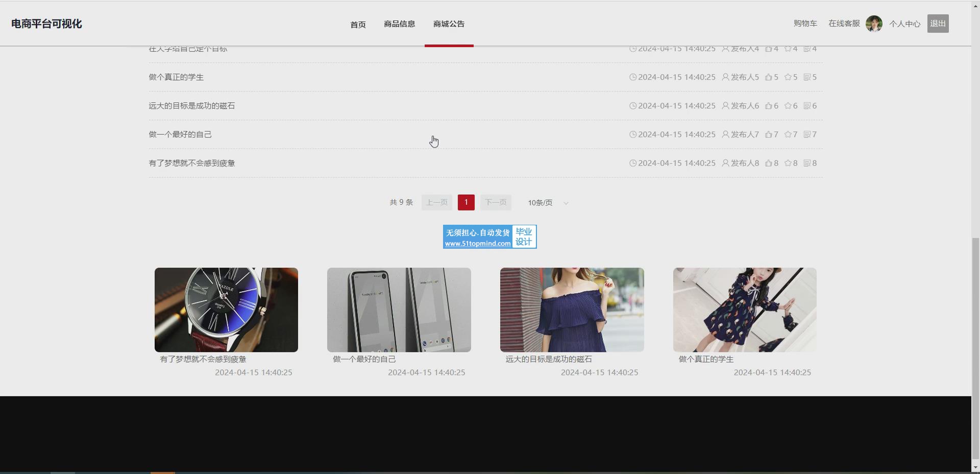Click the 下一页 next page button
Viewport: 980px width, 474px height.
coord(496,202)
